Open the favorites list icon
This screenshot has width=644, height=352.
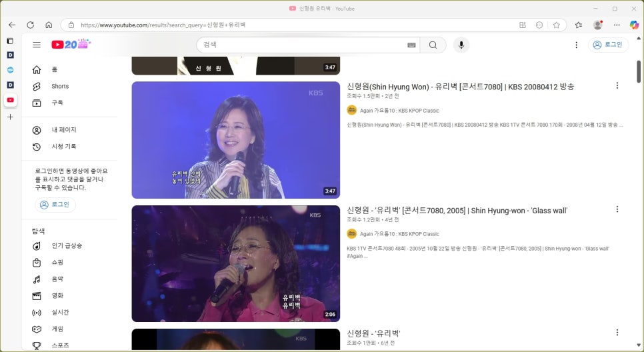578,25
